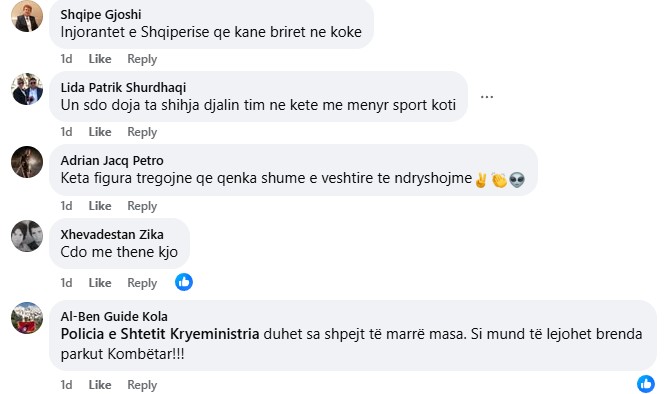Click Adrian Jacq Petro's profile photo

(27, 162)
